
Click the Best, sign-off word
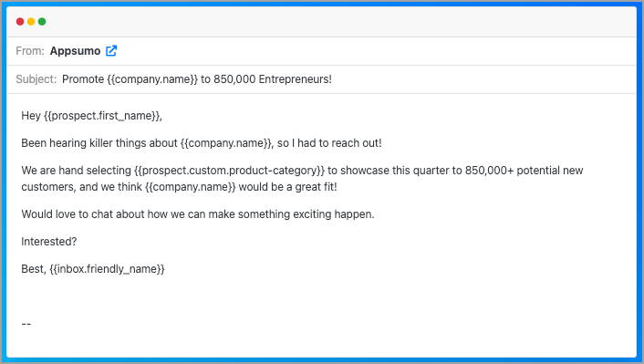(x=34, y=269)
